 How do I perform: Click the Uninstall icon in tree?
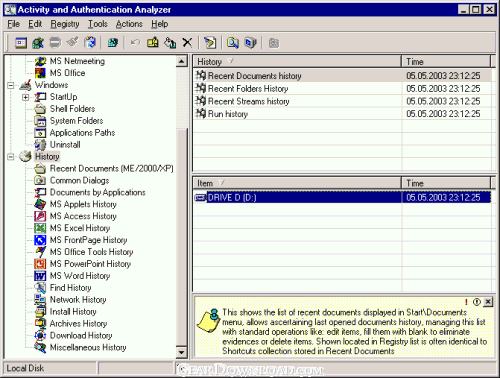[40, 145]
